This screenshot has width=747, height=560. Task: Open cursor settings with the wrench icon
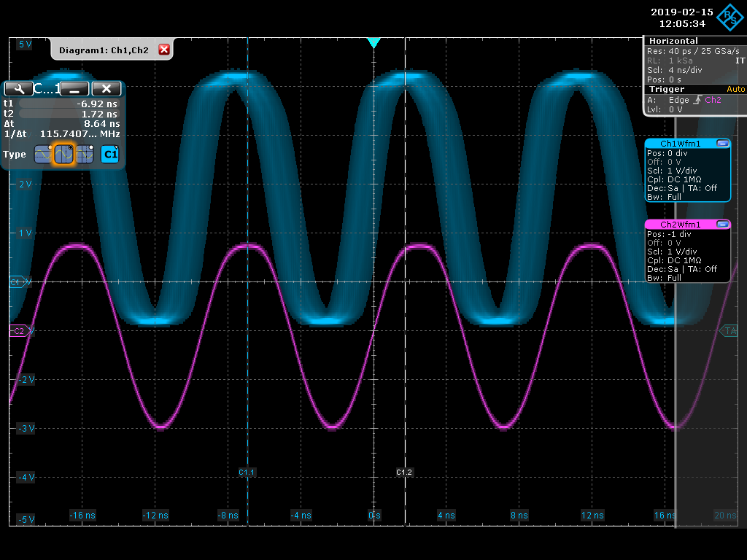click(18, 89)
